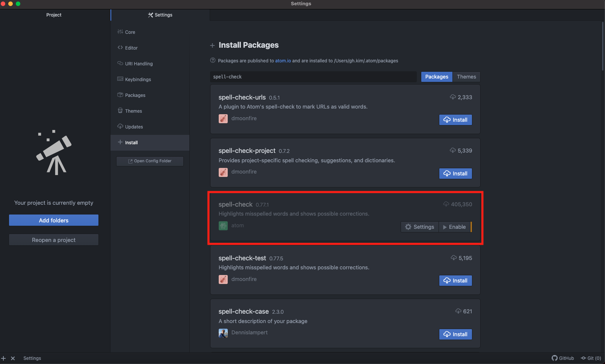Click dmoonfire avatar on spell-check-project

tap(223, 172)
